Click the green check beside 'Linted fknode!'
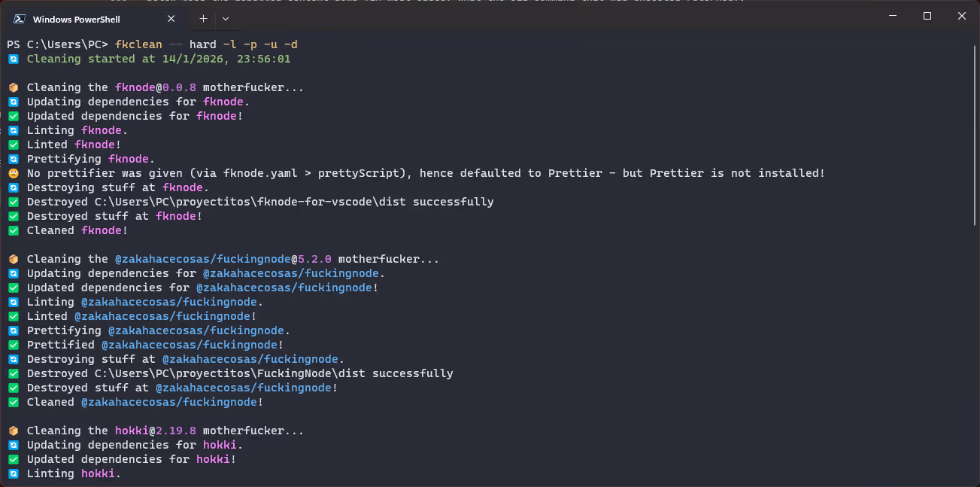This screenshot has height=487, width=980. (x=14, y=145)
